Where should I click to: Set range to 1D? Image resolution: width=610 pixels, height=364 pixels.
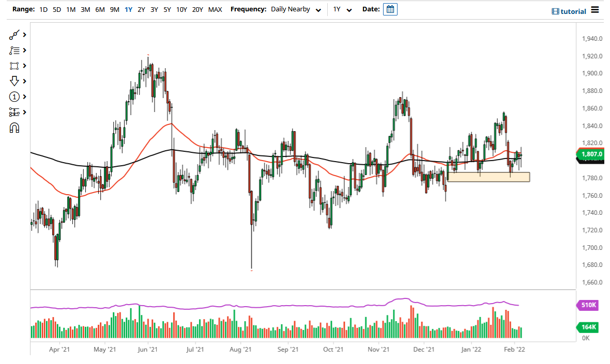[43, 9]
